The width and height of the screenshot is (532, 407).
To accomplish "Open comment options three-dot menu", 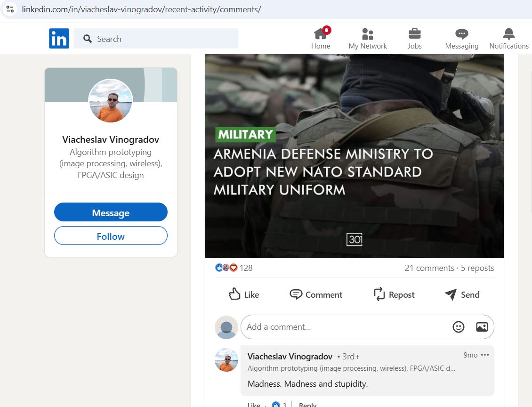I will click(x=485, y=355).
